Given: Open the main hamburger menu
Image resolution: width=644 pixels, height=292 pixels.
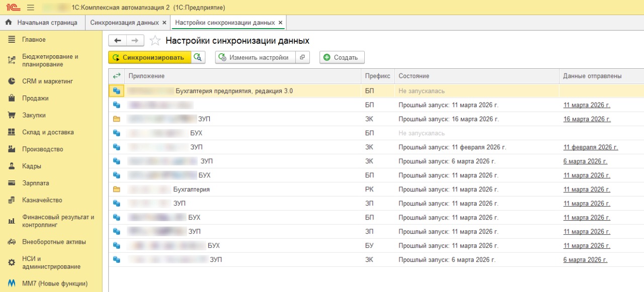Looking at the screenshot, I should (30, 8).
